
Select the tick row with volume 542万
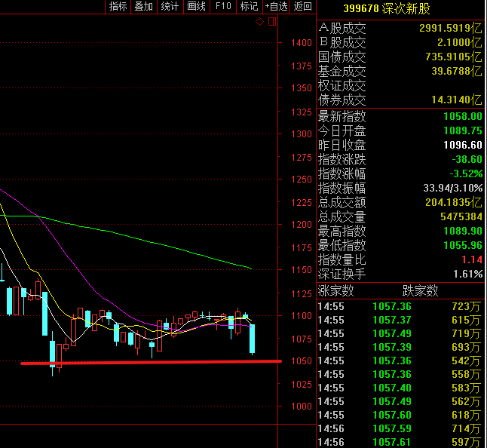pos(400,361)
